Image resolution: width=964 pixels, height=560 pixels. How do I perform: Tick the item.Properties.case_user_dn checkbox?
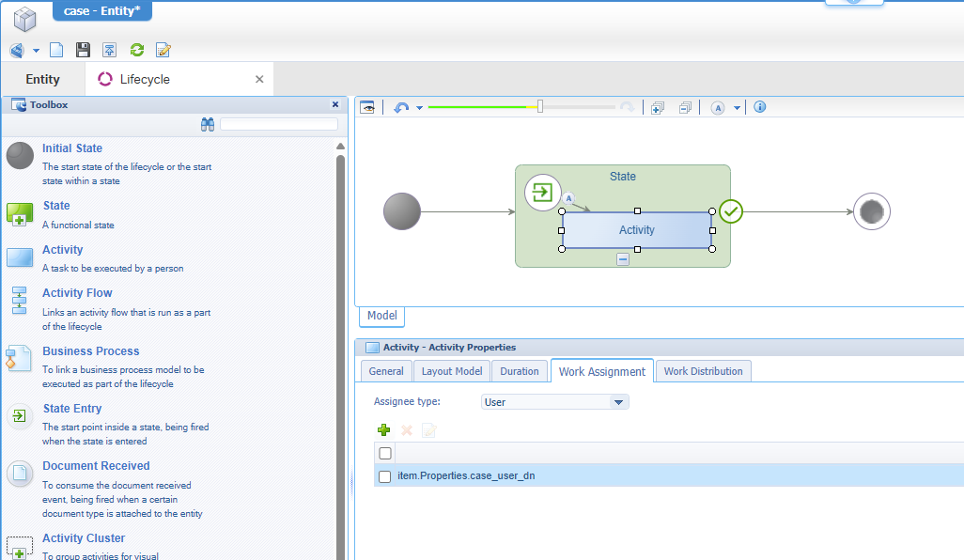click(x=384, y=476)
